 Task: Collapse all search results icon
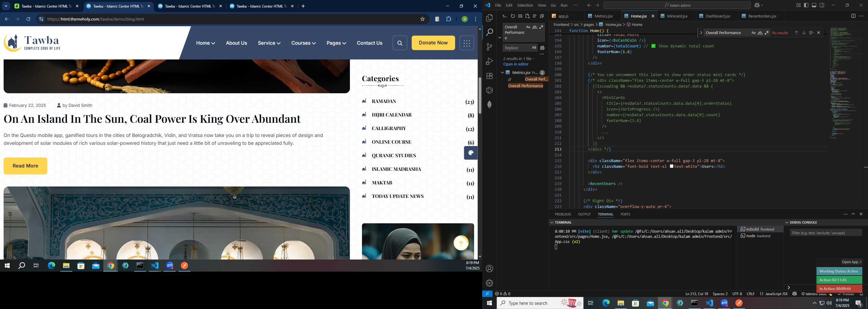tap(542, 16)
